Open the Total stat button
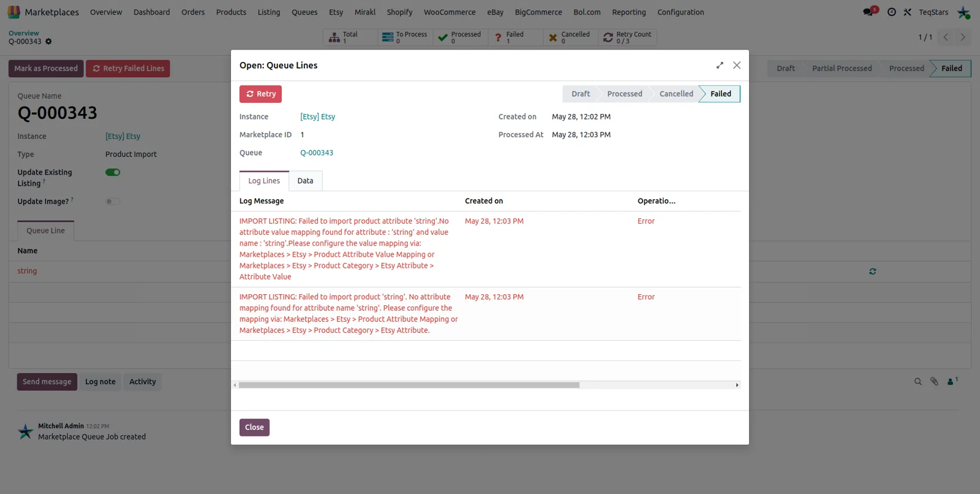 (x=350, y=37)
